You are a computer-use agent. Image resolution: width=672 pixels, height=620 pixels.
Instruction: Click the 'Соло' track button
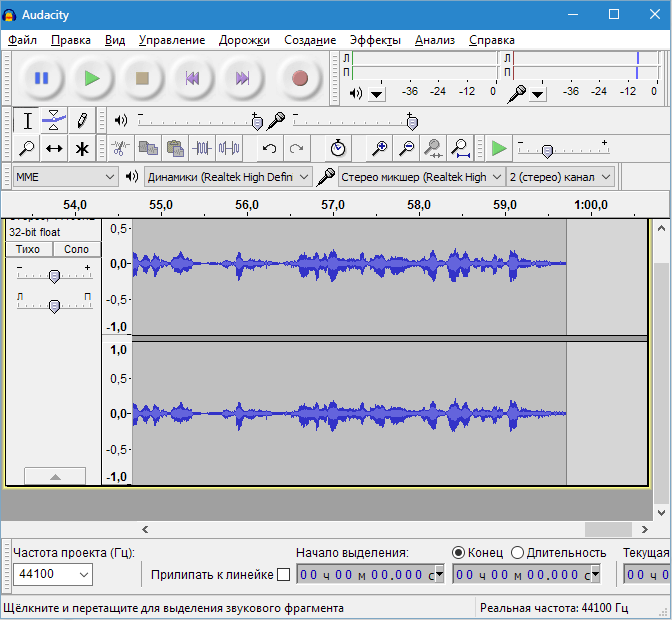click(x=77, y=249)
